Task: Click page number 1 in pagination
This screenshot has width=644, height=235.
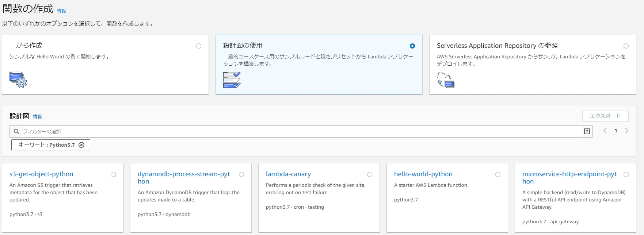Action: (616, 131)
